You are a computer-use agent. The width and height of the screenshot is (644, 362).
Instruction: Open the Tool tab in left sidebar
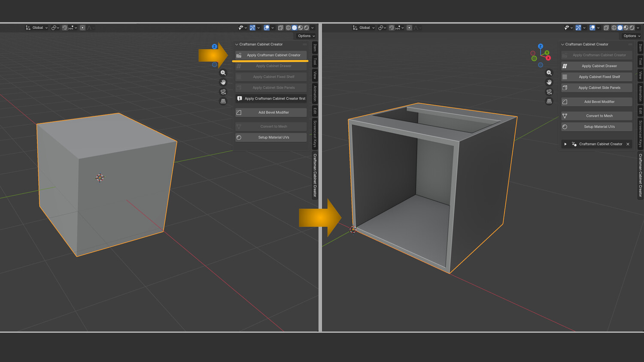pyautogui.click(x=315, y=61)
